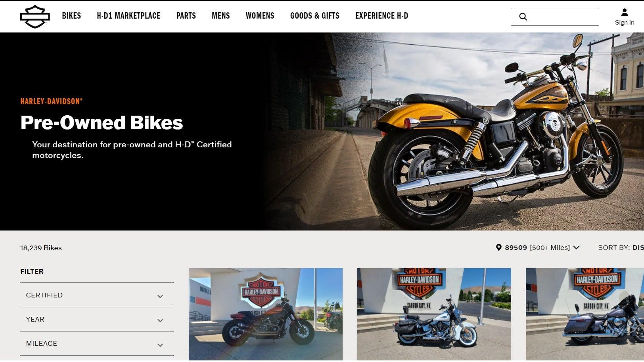
Task: Open the EXPERIENCE H-D menu
Action: pyautogui.click(x=381, y=16)
